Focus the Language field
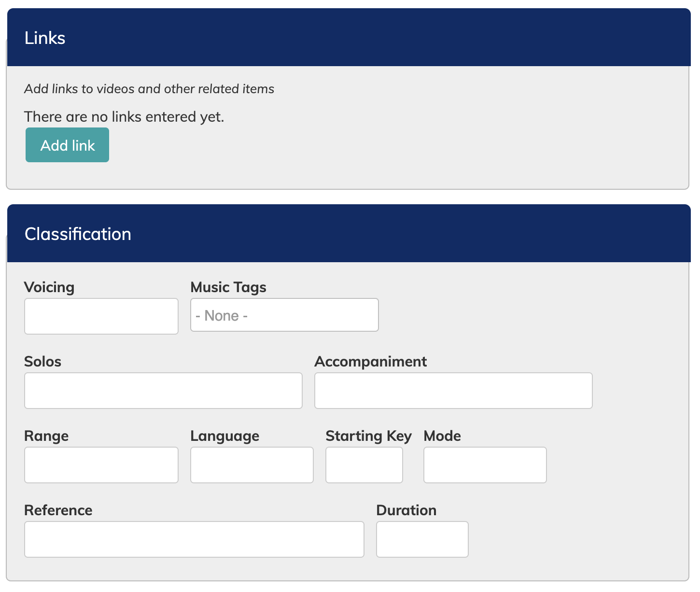 point(252,465)
